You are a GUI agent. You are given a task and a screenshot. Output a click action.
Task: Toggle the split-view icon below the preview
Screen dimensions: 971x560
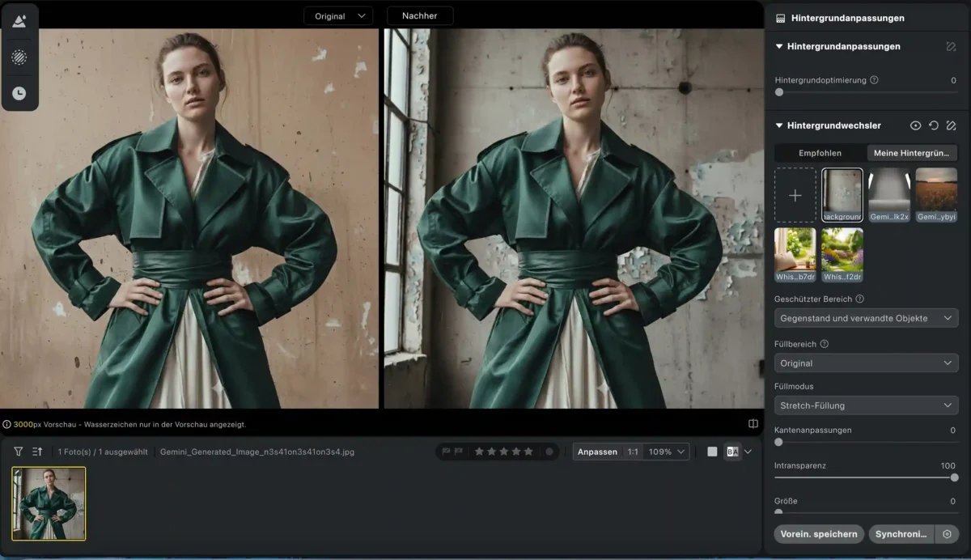pyautogui.click(x=753, y=423)
